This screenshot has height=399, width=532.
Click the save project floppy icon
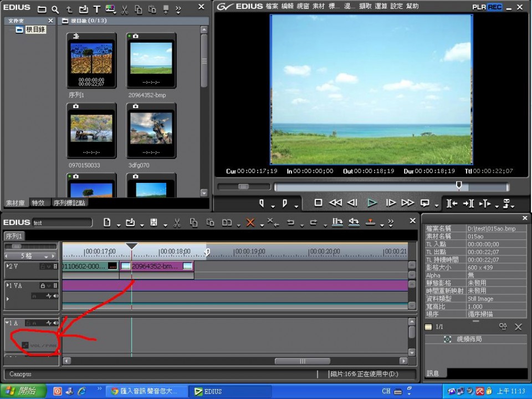154,222
